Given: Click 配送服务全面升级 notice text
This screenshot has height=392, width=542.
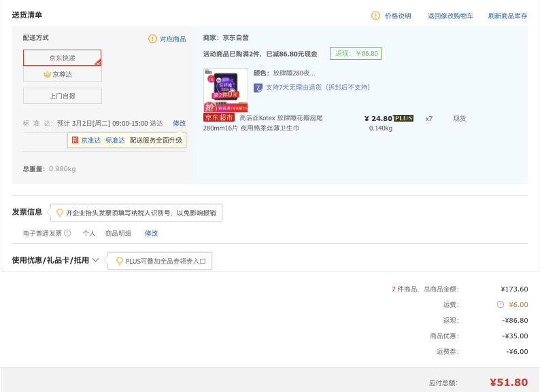Looking at the screenshot, I should tap(156, 140).
